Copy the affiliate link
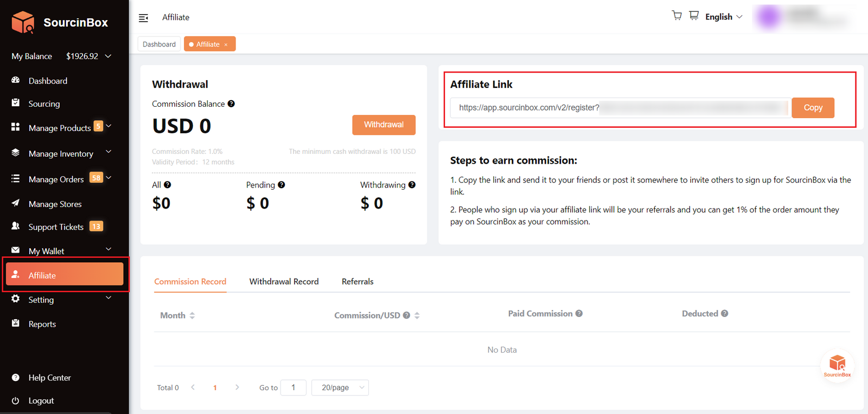 [813, 108]
